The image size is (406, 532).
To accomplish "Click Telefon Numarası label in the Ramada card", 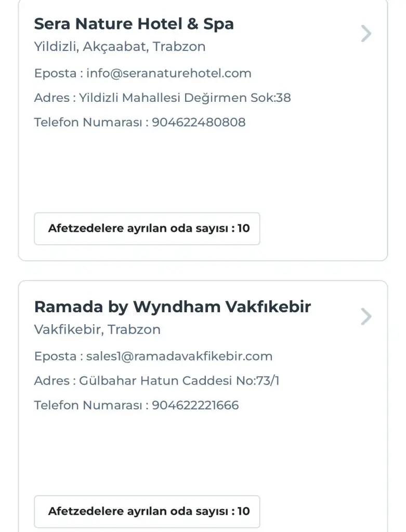I will [87, 405].
